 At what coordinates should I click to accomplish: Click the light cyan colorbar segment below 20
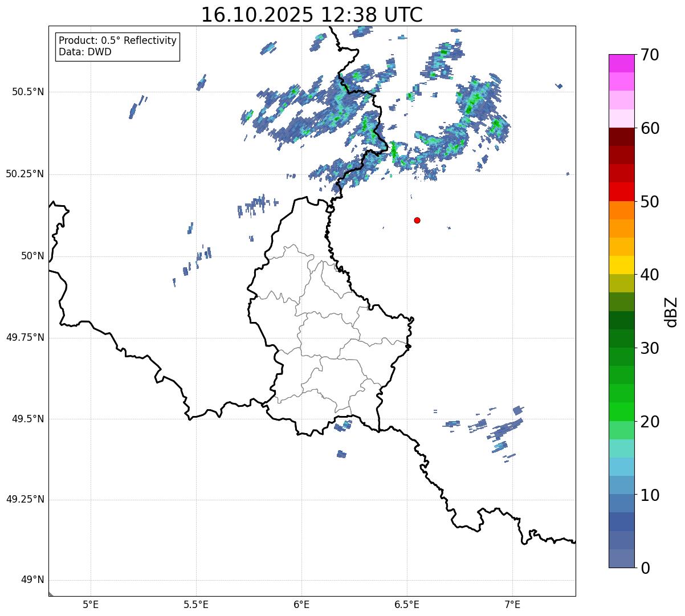coord(621,448)
